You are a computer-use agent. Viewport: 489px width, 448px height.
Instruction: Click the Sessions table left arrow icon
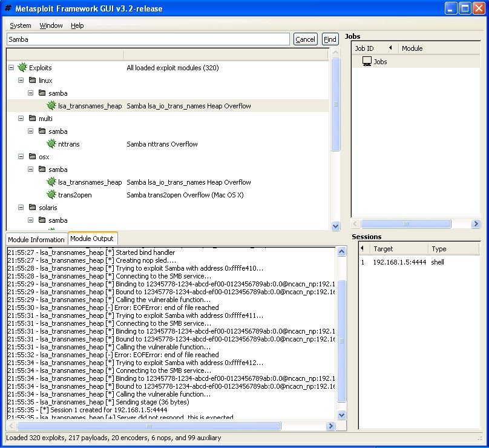tap(362, 248)
